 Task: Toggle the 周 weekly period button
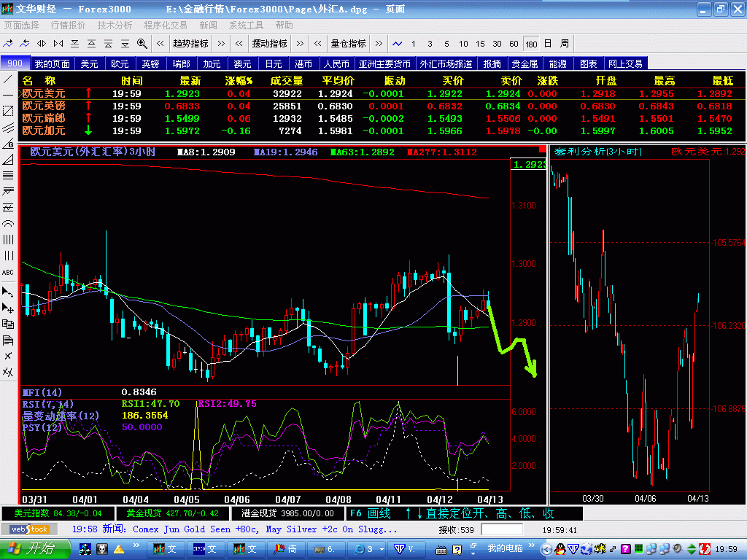pyautogui.click(x=564, y=44)
